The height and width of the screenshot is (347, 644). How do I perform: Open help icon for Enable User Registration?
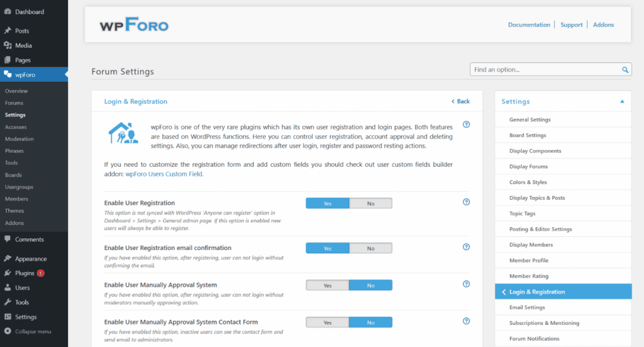[466, 202]
